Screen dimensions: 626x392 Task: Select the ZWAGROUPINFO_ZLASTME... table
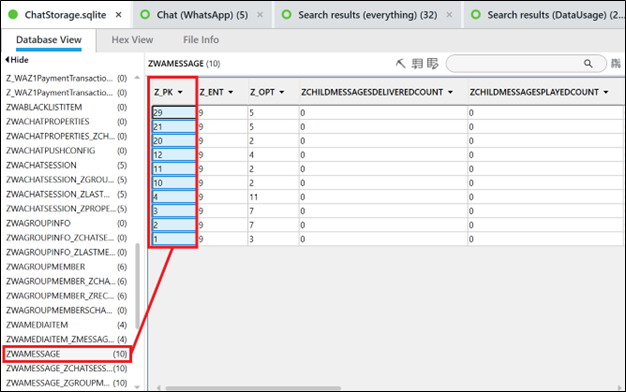(x=67, y=252)
